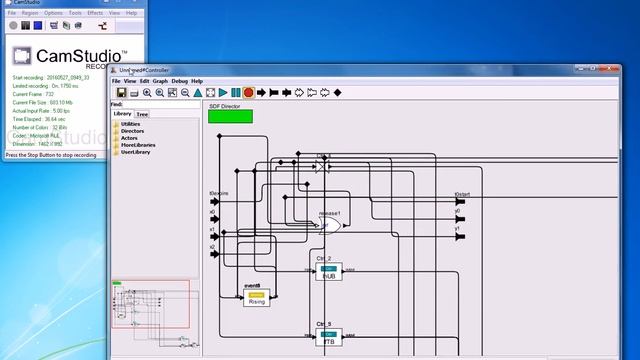640x360 pixels.
Task: Click the y1 output port
Action: [460, 237]
